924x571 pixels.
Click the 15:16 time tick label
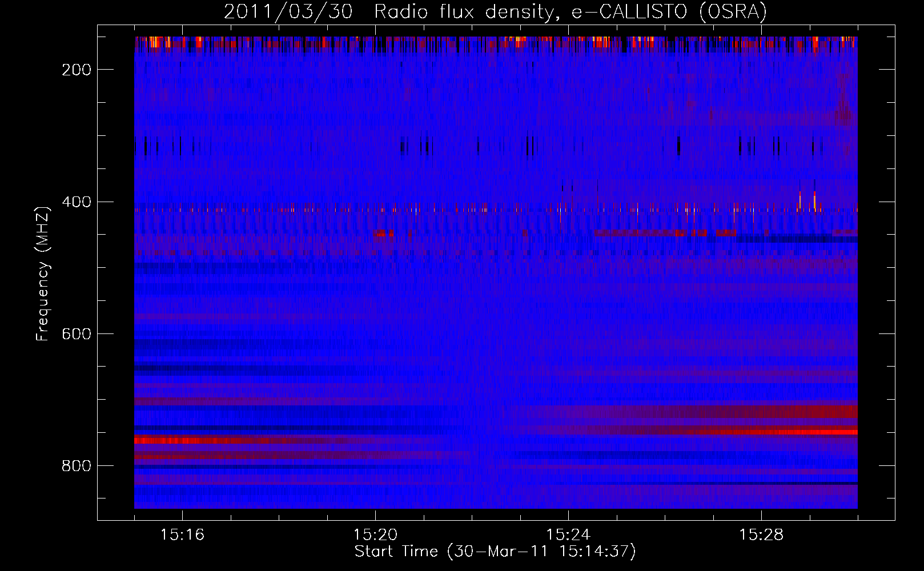[x=182, y=535]
